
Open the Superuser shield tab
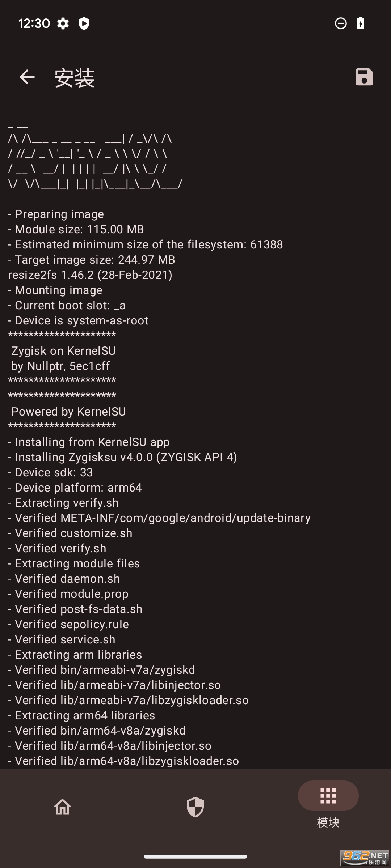point(195,807)
